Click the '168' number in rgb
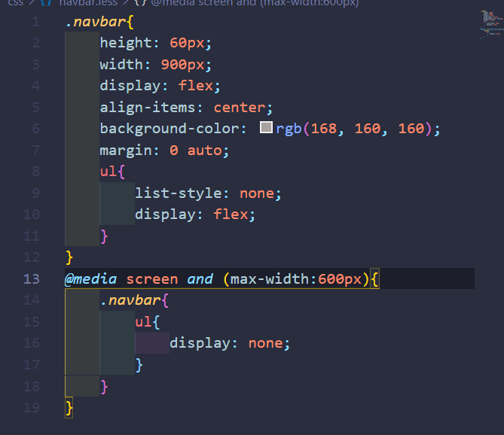The image size is (504, 435). point(324,129)
